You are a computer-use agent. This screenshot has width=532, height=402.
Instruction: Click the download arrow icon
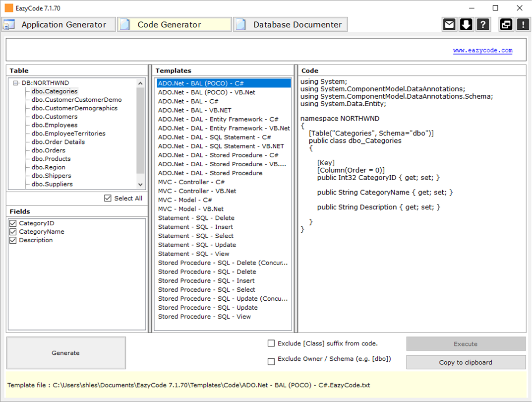click(466, 24)
